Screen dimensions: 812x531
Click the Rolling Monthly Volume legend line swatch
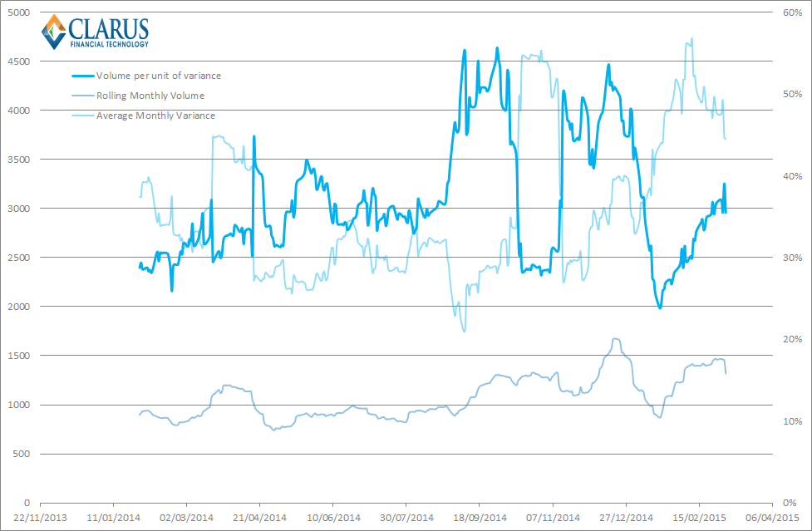83,96
